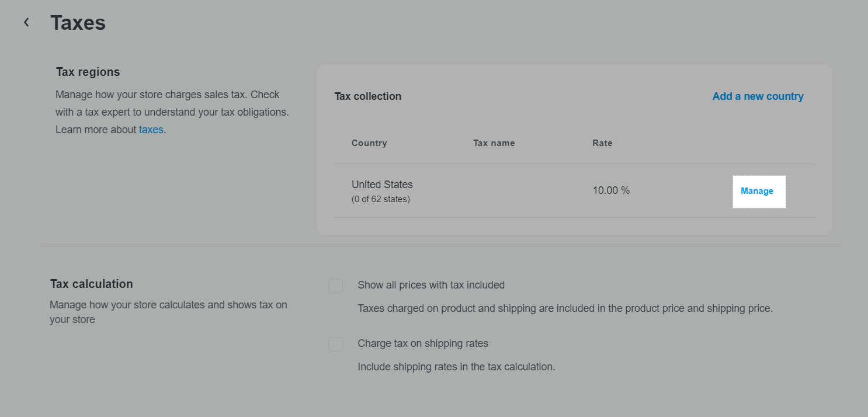Click the "Taxes charged on product and shipping" description
The width and height of the screenshot is (868, 417).
[x=565, y=308]
